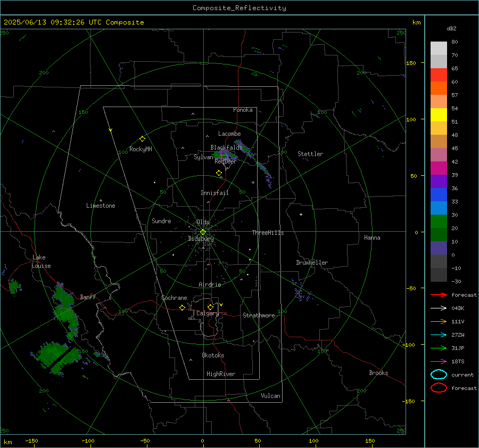Choose the green 31JP arrow legend icon
479x448 pixels.
point(439,348)
